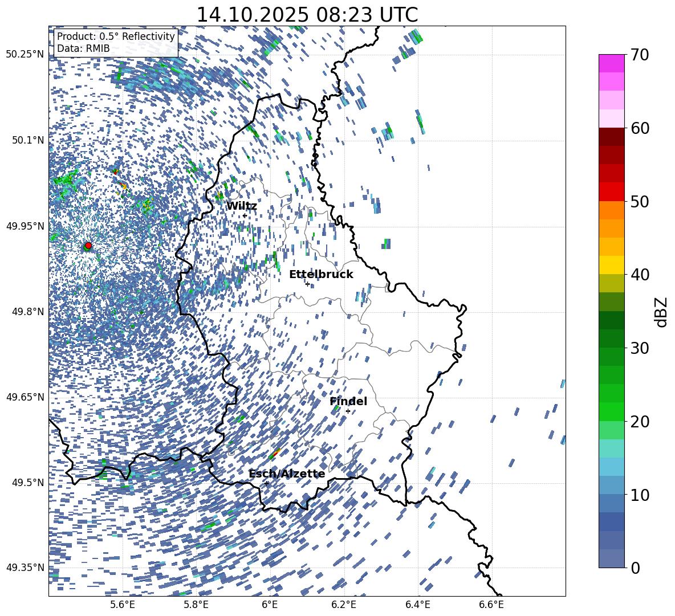Click the cross marker under Ettelbruck

coord(307,284)
